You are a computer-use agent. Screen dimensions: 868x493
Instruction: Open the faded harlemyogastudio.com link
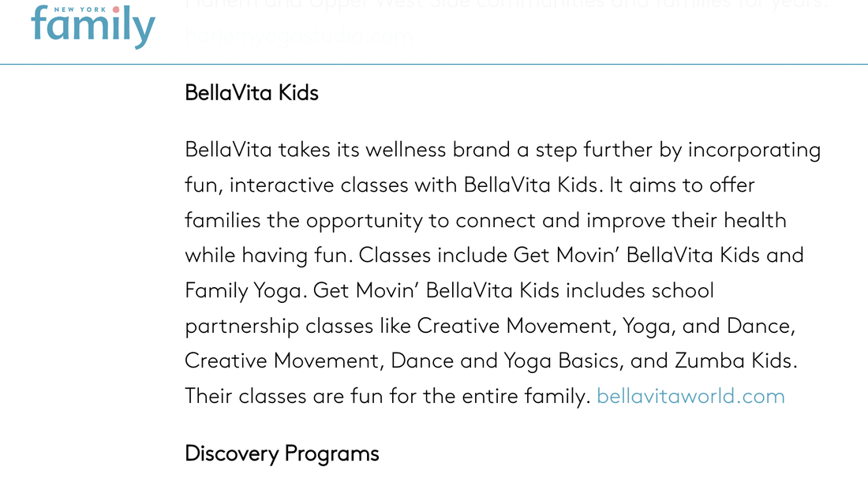pyautogui.click(x=299, y=36)
